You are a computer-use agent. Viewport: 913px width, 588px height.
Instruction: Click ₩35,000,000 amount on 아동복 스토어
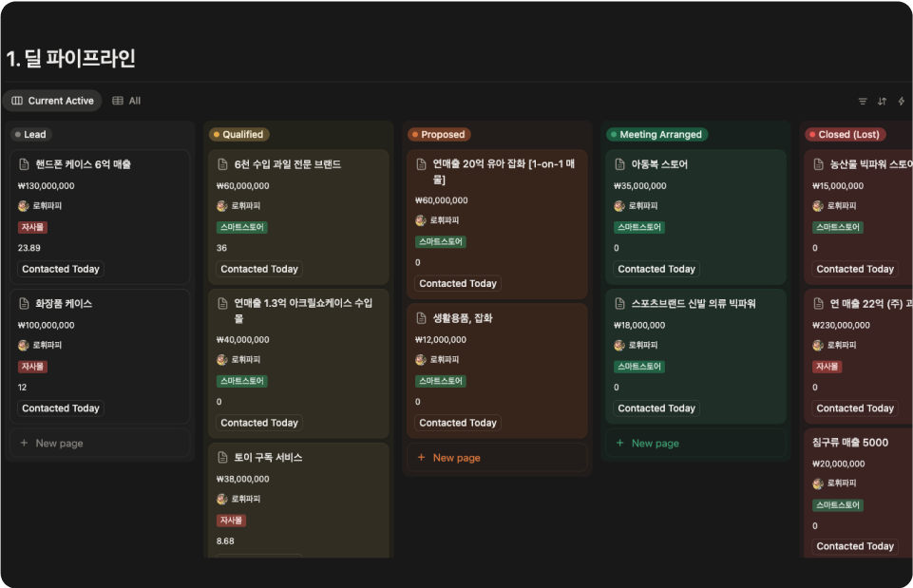[640, 186]
